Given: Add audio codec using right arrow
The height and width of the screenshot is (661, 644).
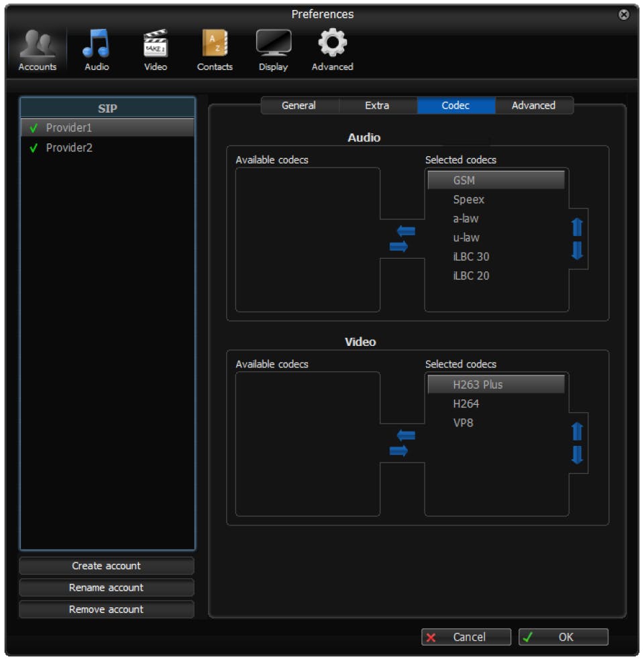Looking at the screenshot, I should pyautogui.click(x=398, y=246).
